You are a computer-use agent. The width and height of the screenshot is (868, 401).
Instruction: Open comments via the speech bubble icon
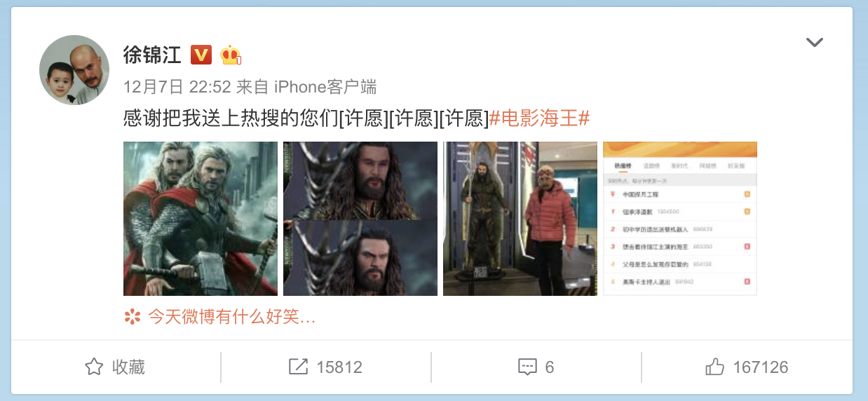[x=527, y=367]
